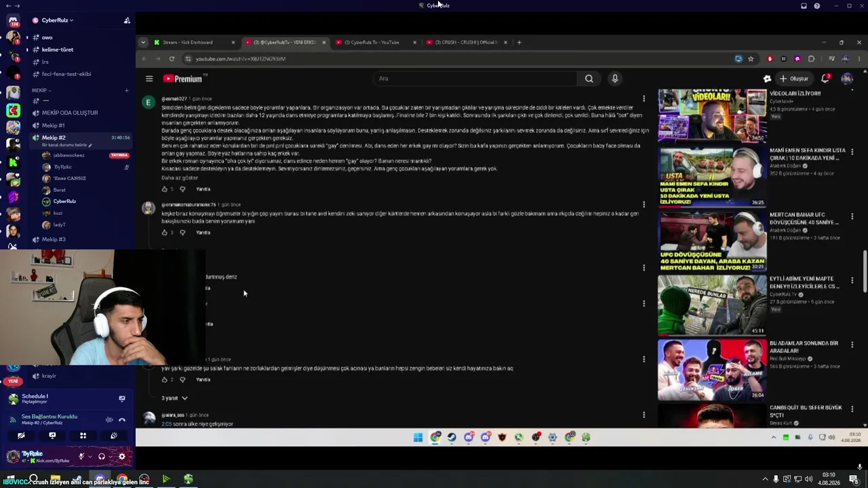
Task: Open a new Chrome tab
Action: (x=519, y=42)
